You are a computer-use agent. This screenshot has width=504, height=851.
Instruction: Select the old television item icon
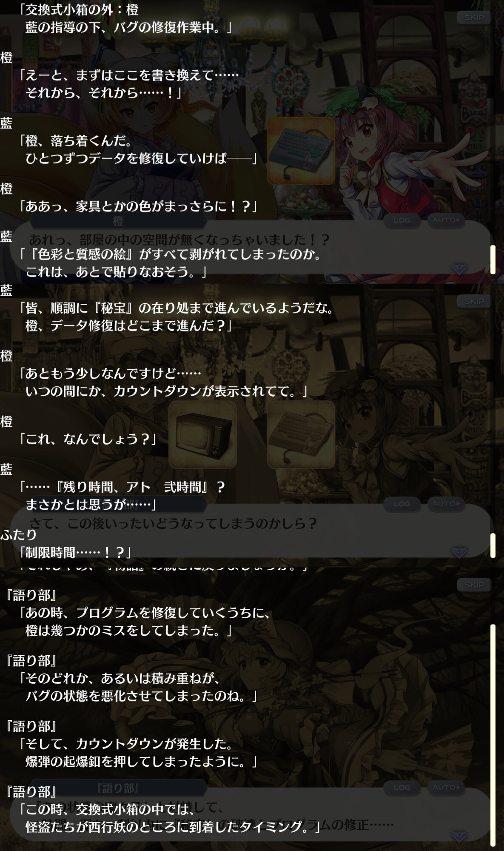202,435
